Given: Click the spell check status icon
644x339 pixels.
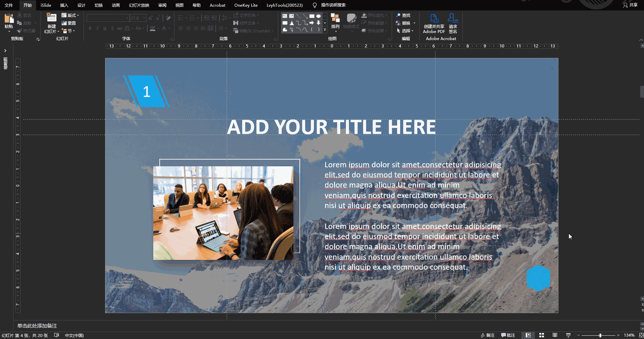Looking at the screenshot, I should (x=57, y=335).
